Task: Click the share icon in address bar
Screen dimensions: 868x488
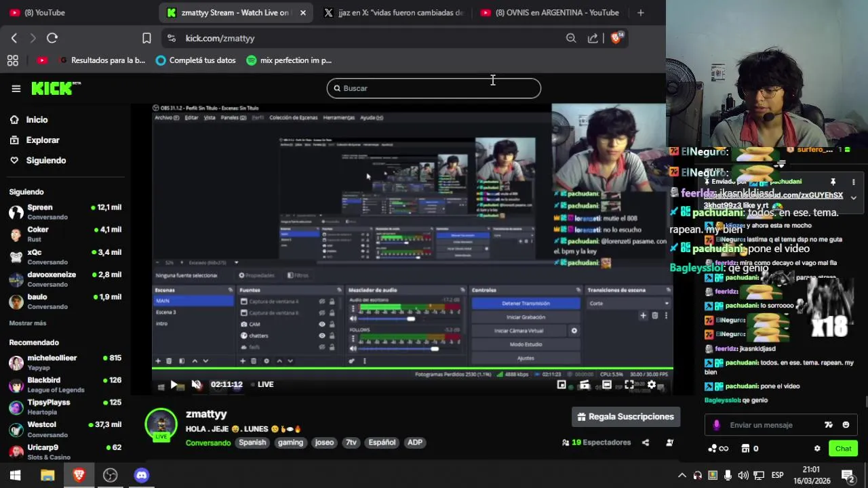Action: [x=593, y=38]
